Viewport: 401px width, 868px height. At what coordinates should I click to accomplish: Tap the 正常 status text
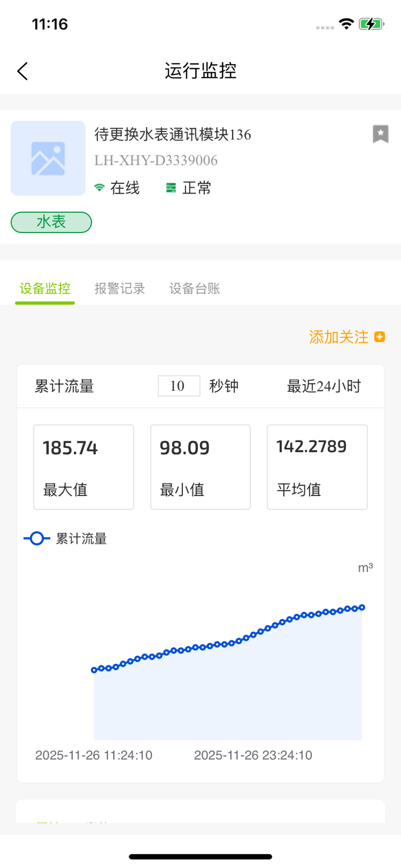(197, 188)
